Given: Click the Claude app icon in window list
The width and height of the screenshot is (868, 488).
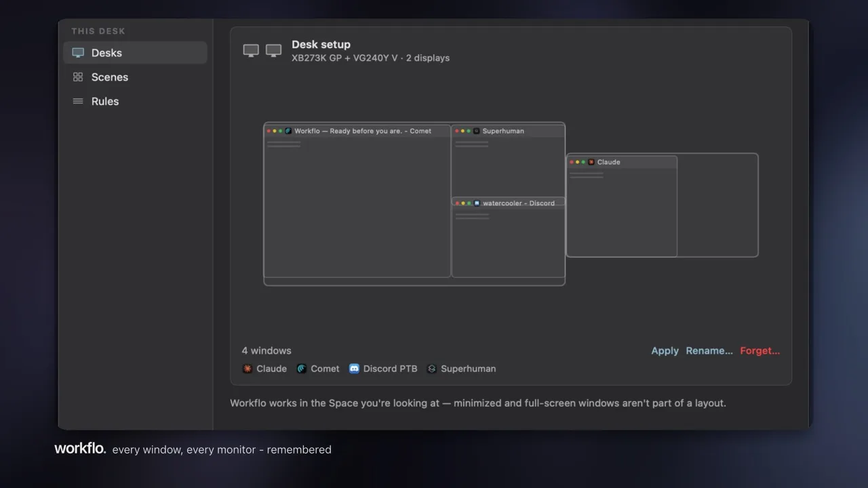Looking at the screenshot, I should point(248,369).
